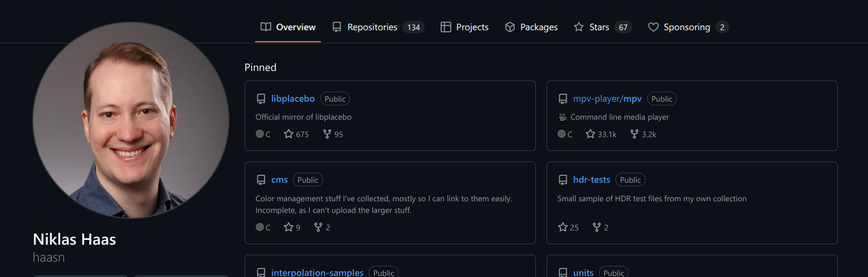Click the repository count badge 134
The image size is (868, 277).
pos(414,27)
